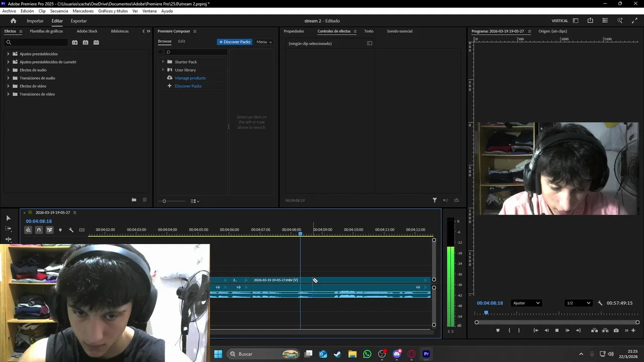Viewport: 644px width, 362px height.
Task: Toggle timeline view in Effect Controls
Action: (x=369, y=43)
